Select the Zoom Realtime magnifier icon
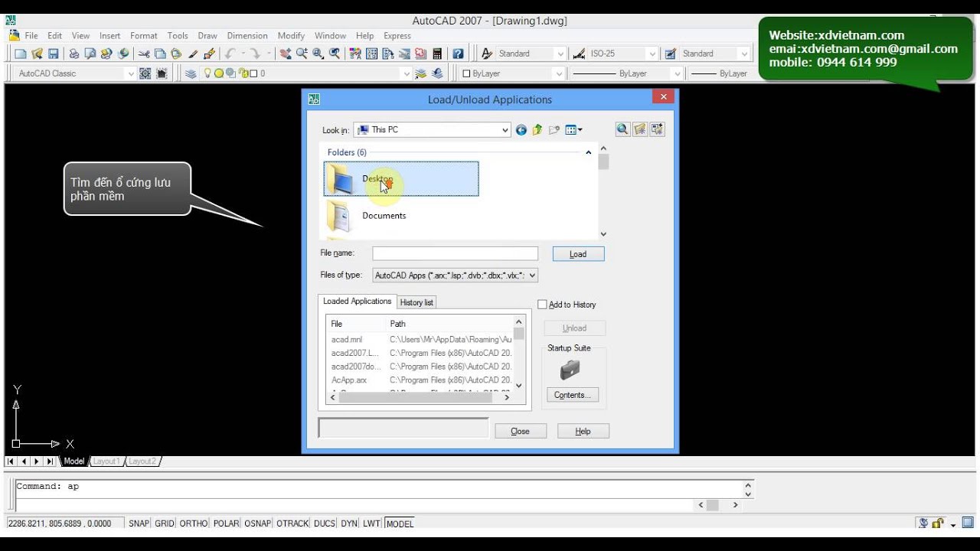Screen dimensions: 980x551 [302, 54]
